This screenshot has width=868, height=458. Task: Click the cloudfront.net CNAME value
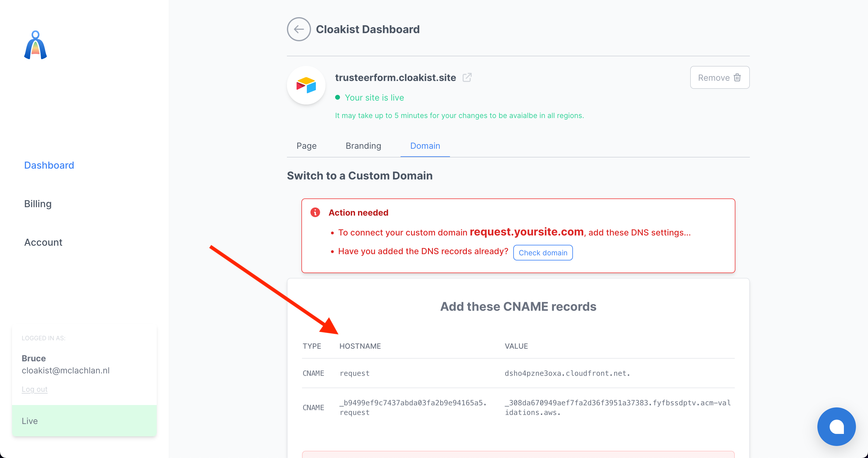(567, 373)
